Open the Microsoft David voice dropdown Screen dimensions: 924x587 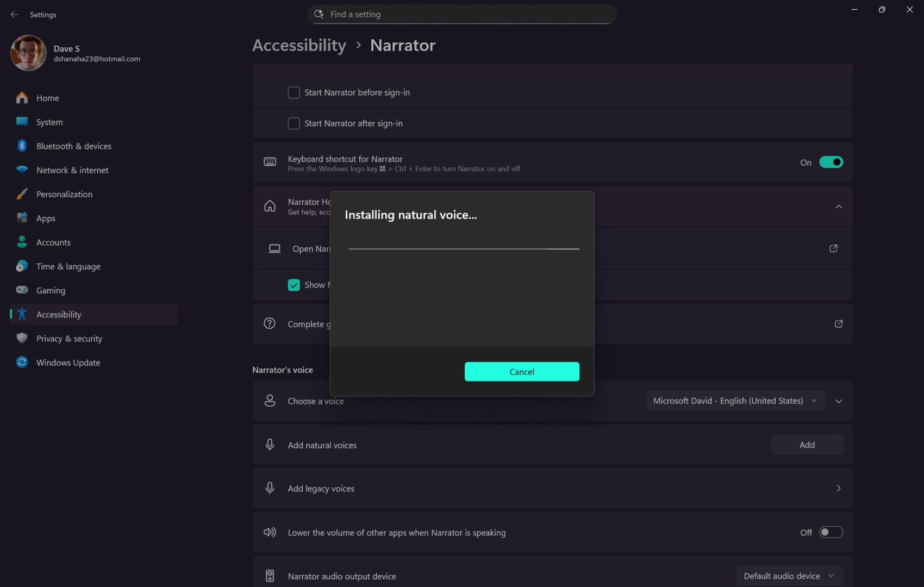coord(735,401)
